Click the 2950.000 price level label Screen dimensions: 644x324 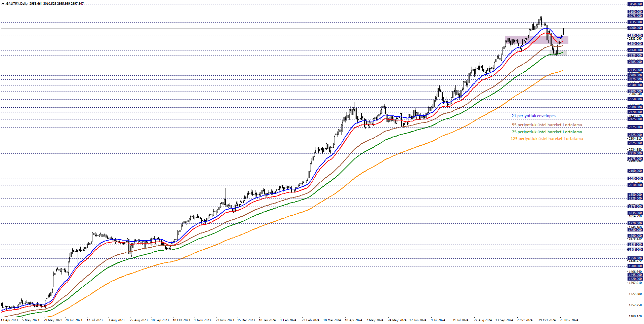(635, 36)
